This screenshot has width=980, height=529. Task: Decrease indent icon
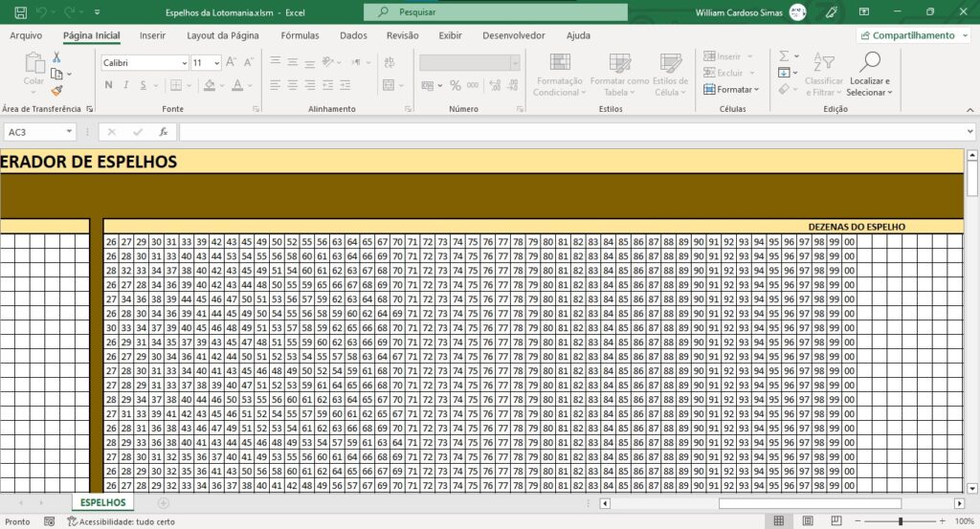click(x=327, y=85)
